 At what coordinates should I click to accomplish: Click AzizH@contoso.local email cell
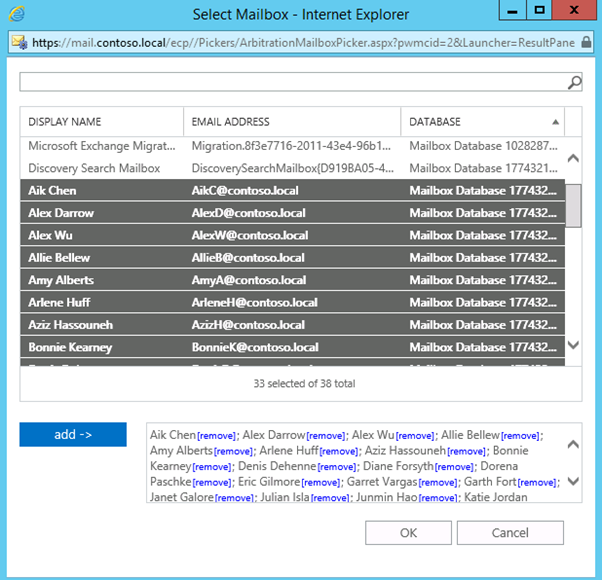click(x=248, y=325)
